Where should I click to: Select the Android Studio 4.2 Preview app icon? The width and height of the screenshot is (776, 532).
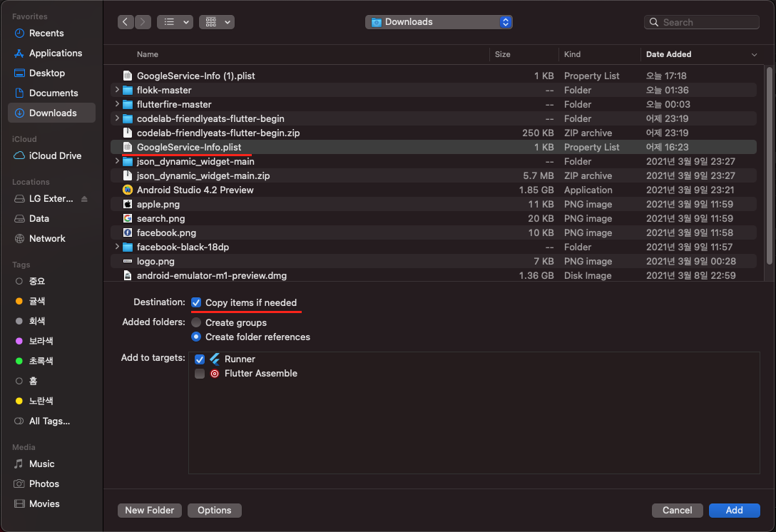pyautogui.click(x=128, y=190)
